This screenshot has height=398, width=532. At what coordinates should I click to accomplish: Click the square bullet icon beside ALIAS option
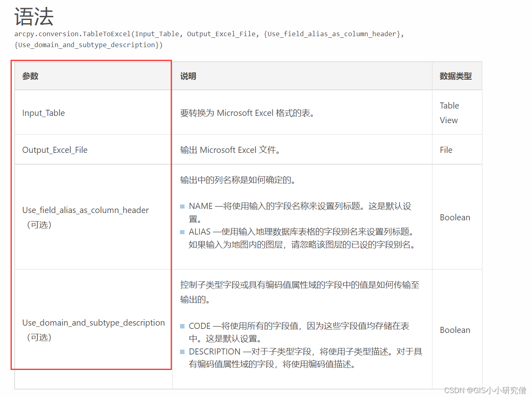pos(182,232)
